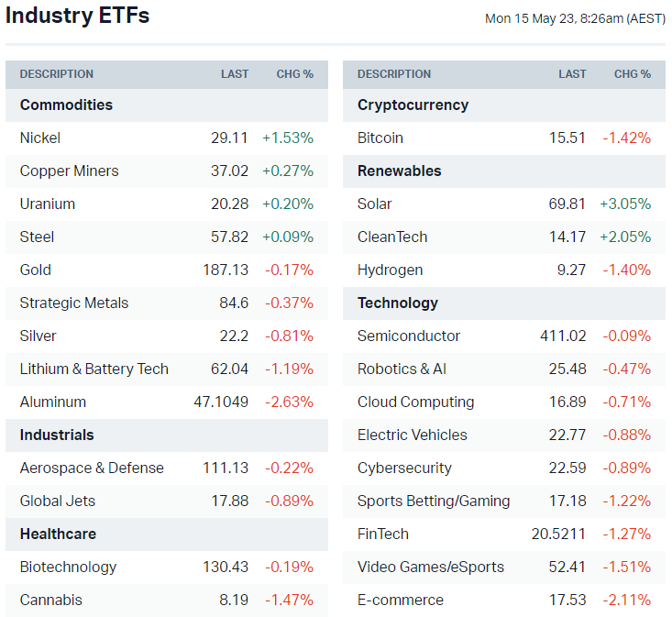Click the Technology section heading
The height and width of the screenshot is (617, 672).
coord(398,303)
